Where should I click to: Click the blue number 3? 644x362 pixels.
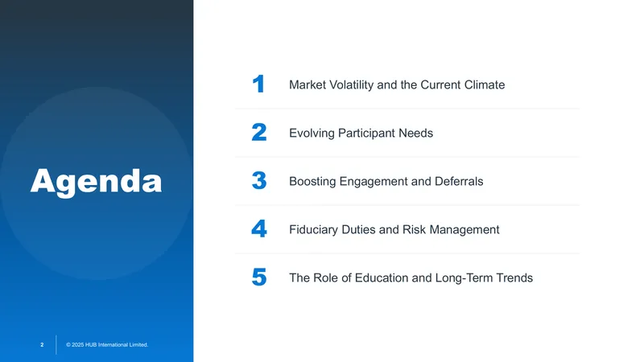[x=259, y=180]
